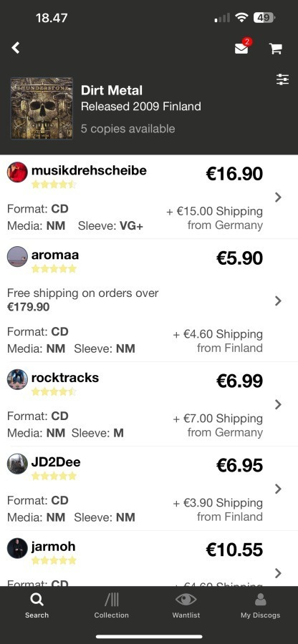Image resolution: width=298 pixels, height=644 pixels.
Task: Tap JD2Dee seller avatar
Action: pyautogui.click(x=17, y=464)
